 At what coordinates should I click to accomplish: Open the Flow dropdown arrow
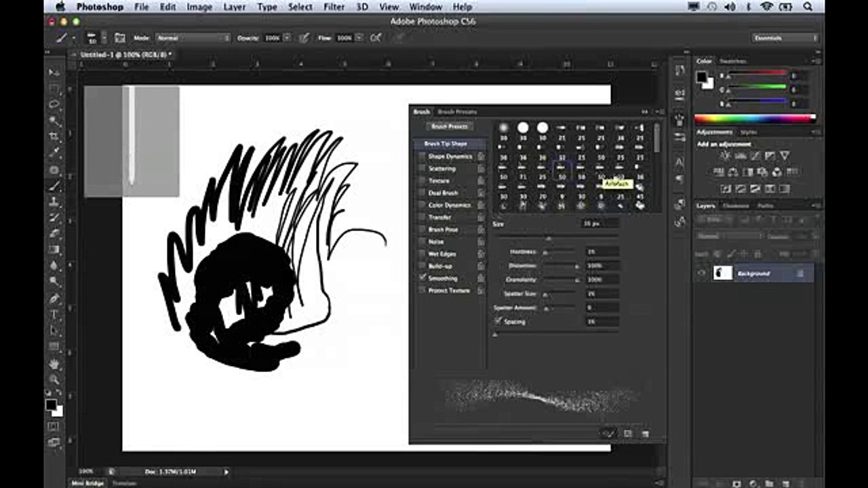359,38
